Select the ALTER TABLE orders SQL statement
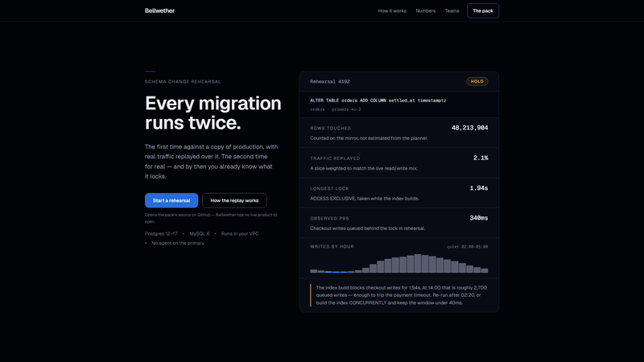This screenshot has width=644, height=362. pyautogui.click(x=378, y=100)
